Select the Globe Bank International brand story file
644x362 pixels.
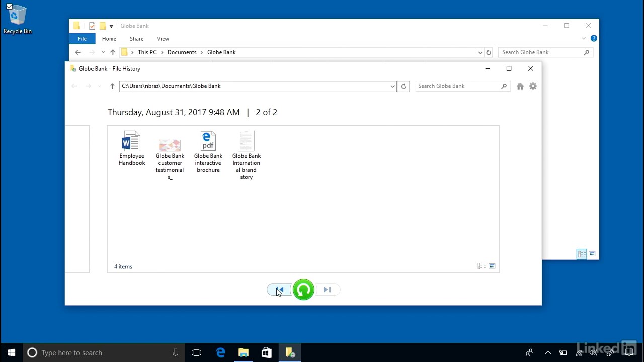247,155
